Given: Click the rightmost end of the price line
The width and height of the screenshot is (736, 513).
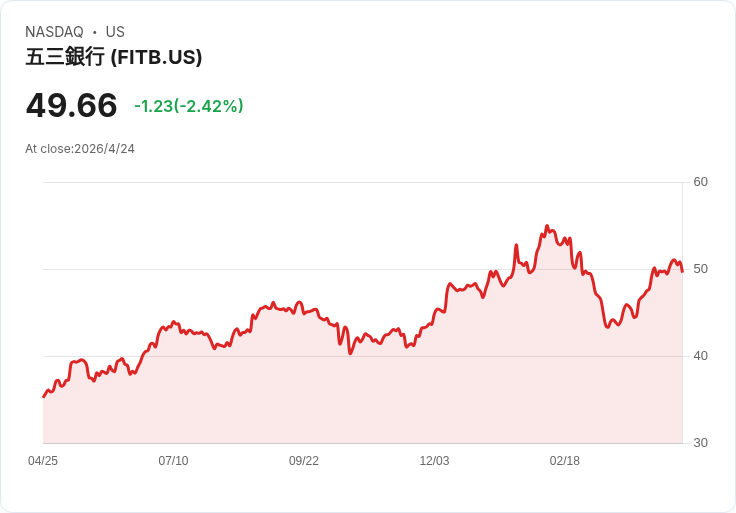Looking at the screenshot, I should [682, 271].
